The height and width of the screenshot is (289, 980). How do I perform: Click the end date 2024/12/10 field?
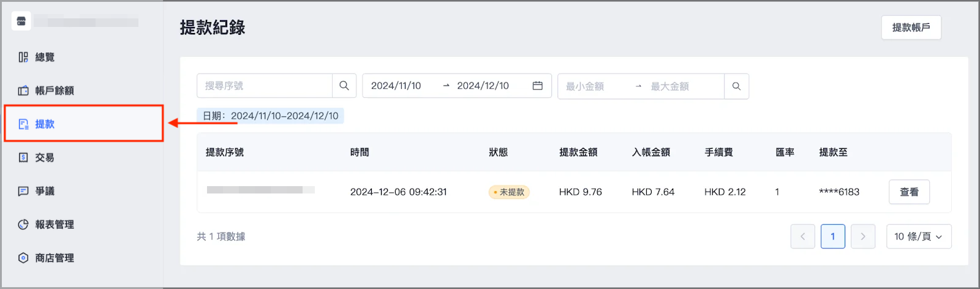pos(483,86)
